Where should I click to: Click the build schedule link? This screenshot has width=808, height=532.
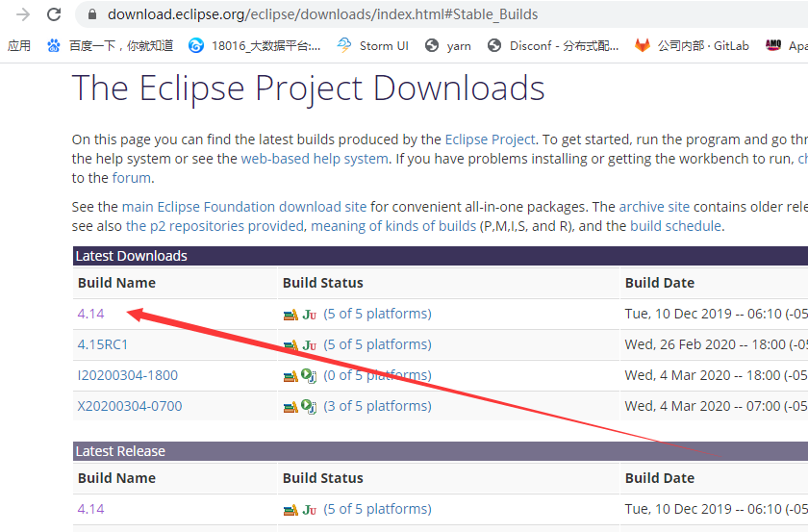point(675,226)
